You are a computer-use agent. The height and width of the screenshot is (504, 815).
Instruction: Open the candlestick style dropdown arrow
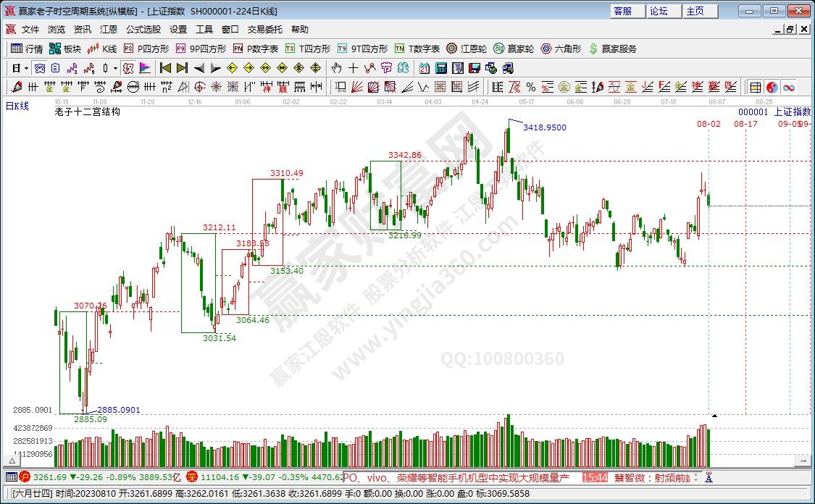click(116, 68)
